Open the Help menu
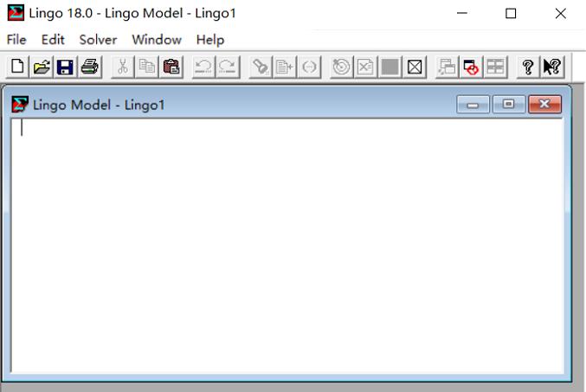586x392 pixels. (x=210, y=40)
